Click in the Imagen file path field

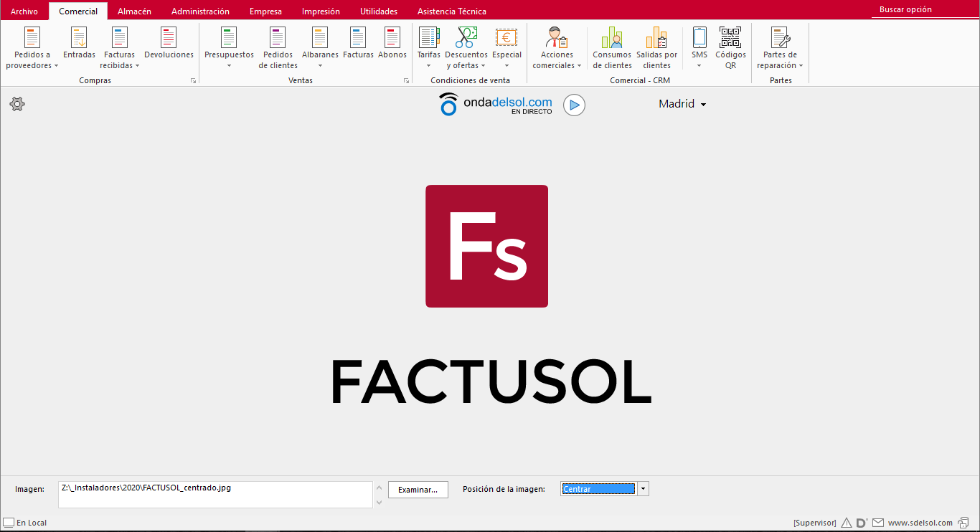point(215,494)
